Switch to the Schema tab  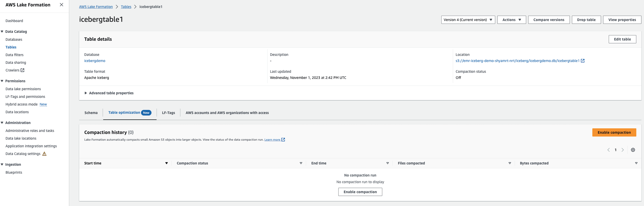91,113
